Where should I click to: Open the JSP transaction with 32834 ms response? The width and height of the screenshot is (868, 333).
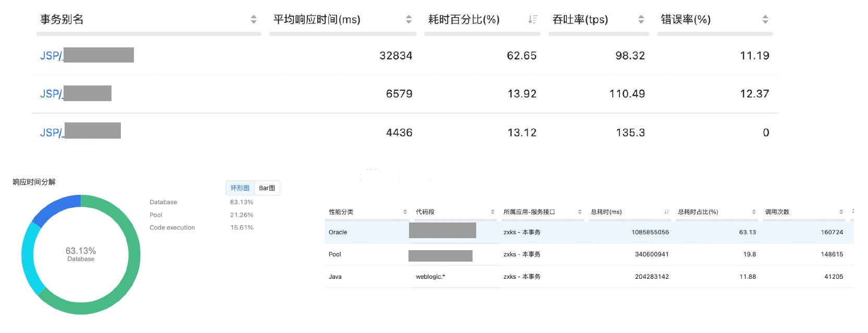(x=51, y=56)
